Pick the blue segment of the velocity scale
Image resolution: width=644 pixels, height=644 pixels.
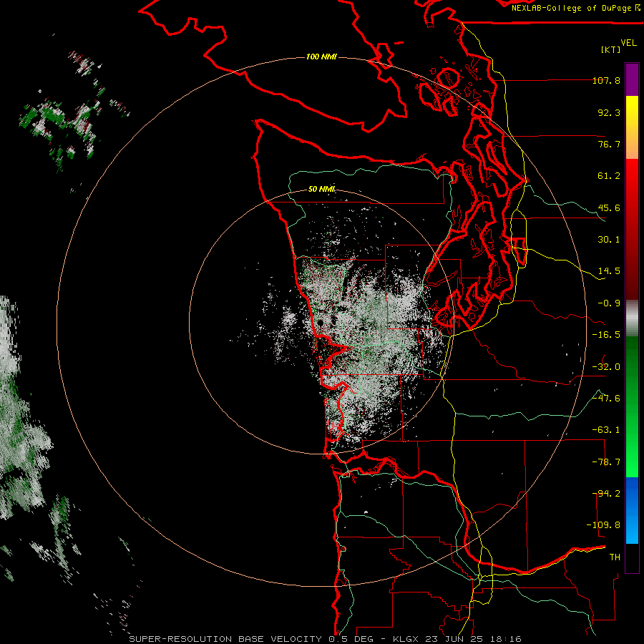632,510
